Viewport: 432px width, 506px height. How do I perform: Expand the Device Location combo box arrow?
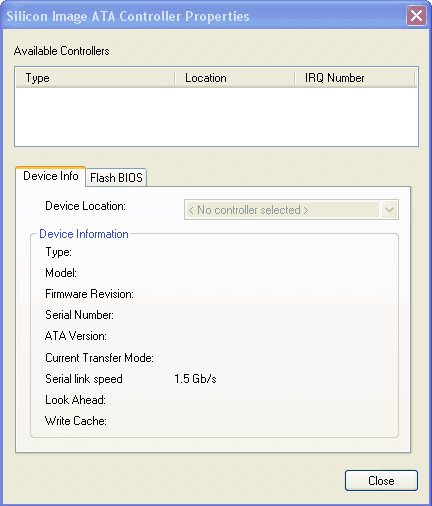coord(389,210)
